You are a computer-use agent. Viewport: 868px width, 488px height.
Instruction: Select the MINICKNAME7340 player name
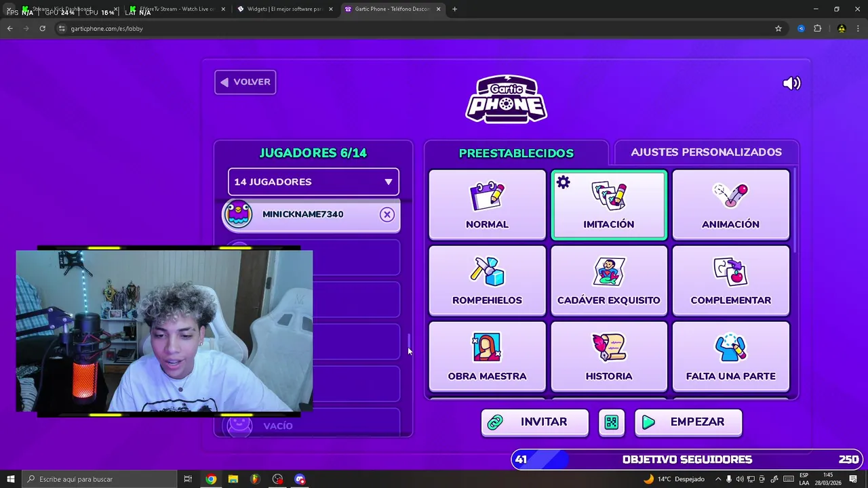tap(302, 214)
